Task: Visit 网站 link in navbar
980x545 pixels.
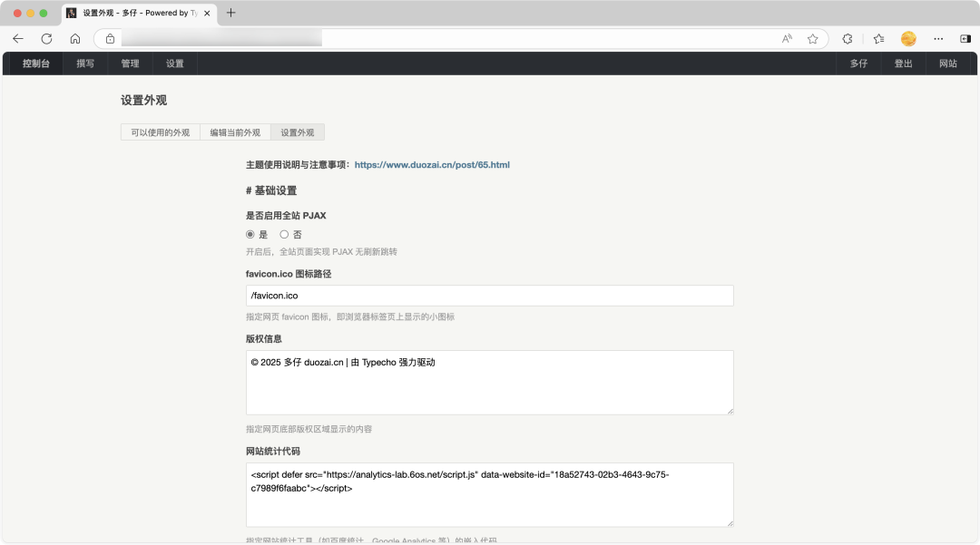Action: click(948, 63)
